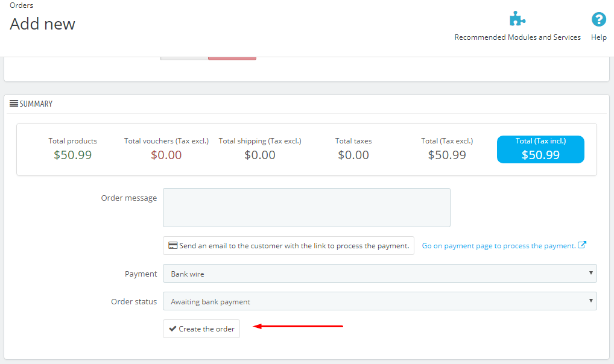This screenshot has width=614, height=364.
Task: Send an email to the customer with payment link
Action: (288, 246)
